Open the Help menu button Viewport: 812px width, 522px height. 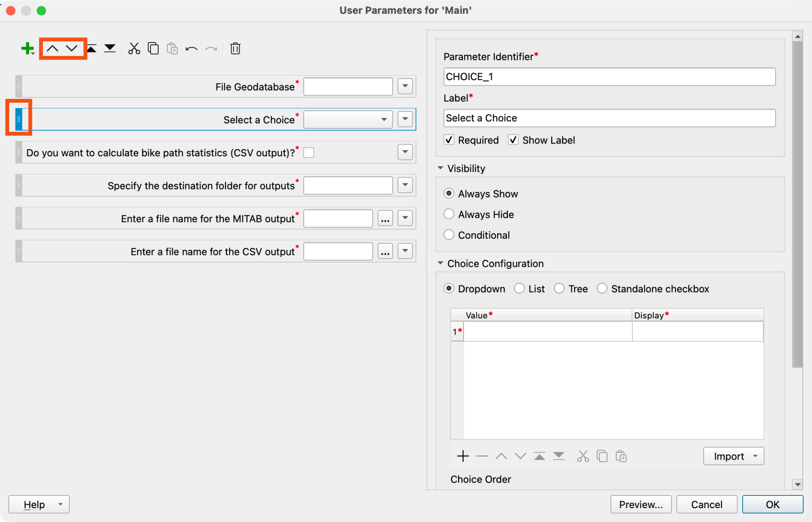point(39,505)
